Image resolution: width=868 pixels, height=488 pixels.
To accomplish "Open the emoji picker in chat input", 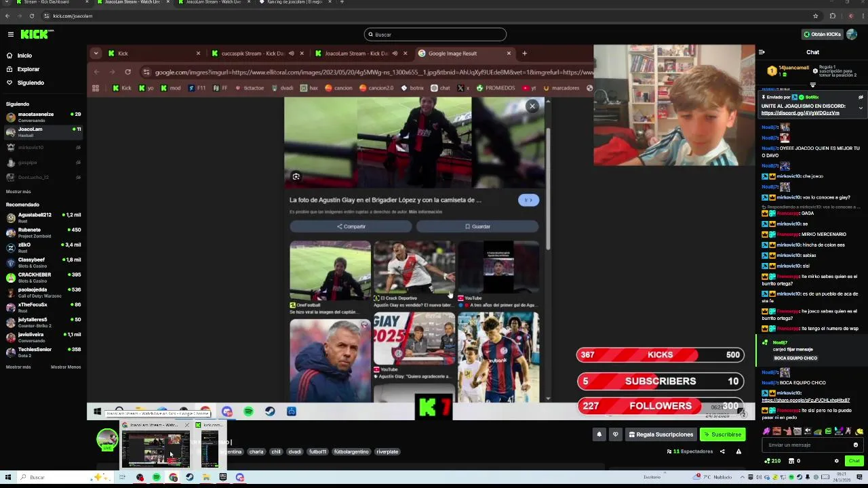I will [855, 445].
